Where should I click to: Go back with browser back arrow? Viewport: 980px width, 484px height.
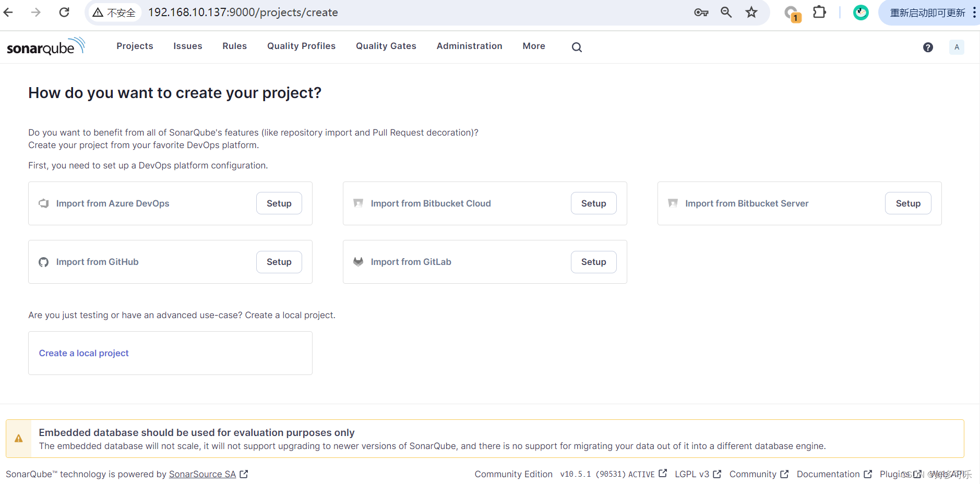coord(8,12)
